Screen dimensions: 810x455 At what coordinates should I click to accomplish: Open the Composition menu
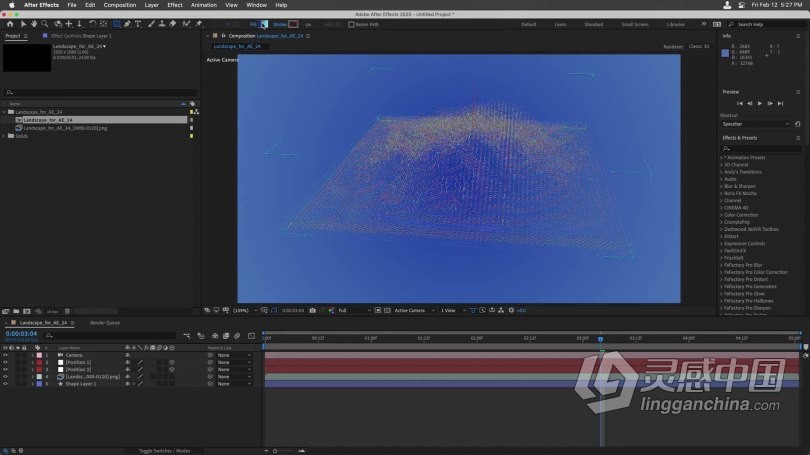coord(119,5)
